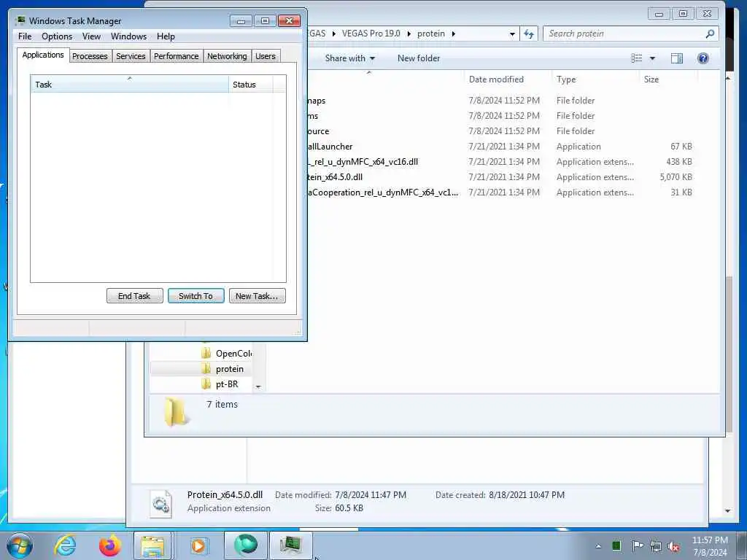Click the green CPU meter tray icon
747x560 pixels.
616,546
